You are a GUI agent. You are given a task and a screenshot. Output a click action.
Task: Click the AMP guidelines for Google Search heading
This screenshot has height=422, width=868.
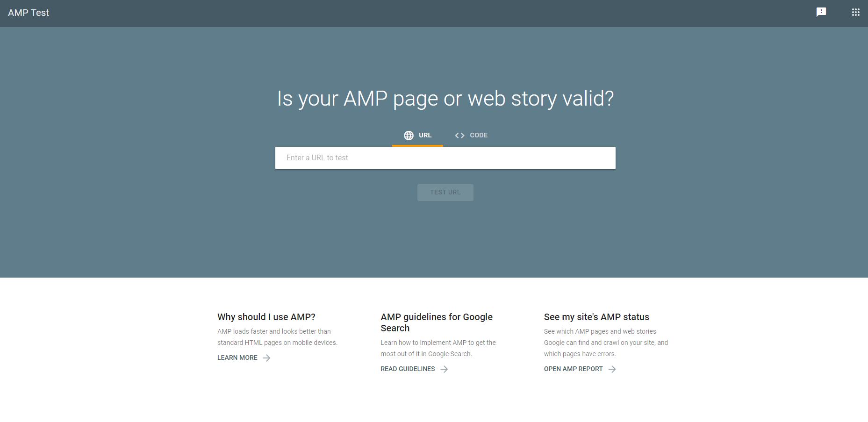click(x=436, y=322)
